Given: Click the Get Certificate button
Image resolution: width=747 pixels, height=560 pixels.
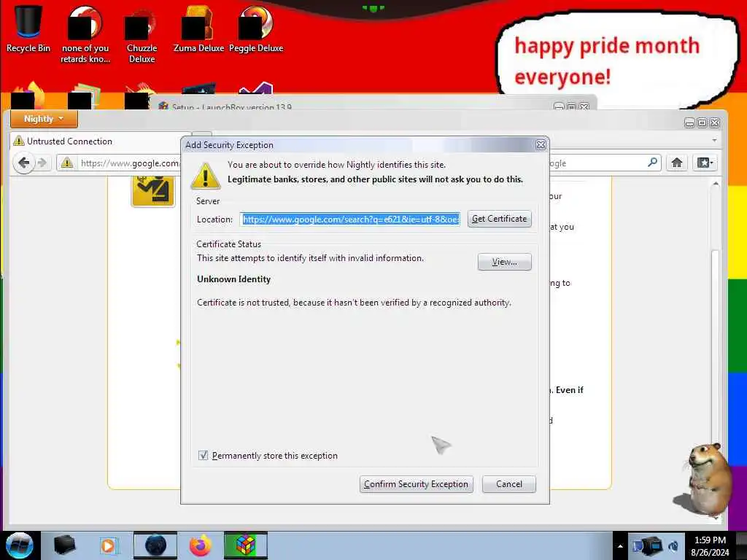Looking at the screenshot, I should click(499, 219).
